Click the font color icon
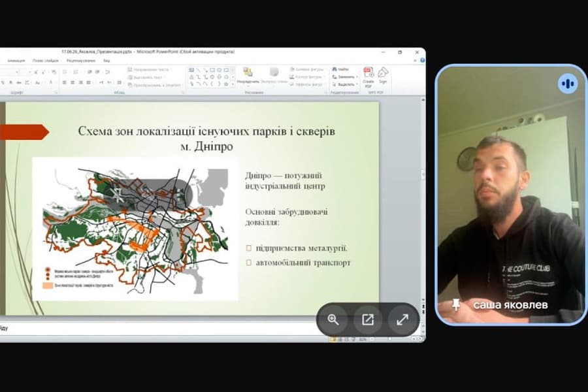Image resolution: width=588 pixels, height=392 pixels. 50,82
